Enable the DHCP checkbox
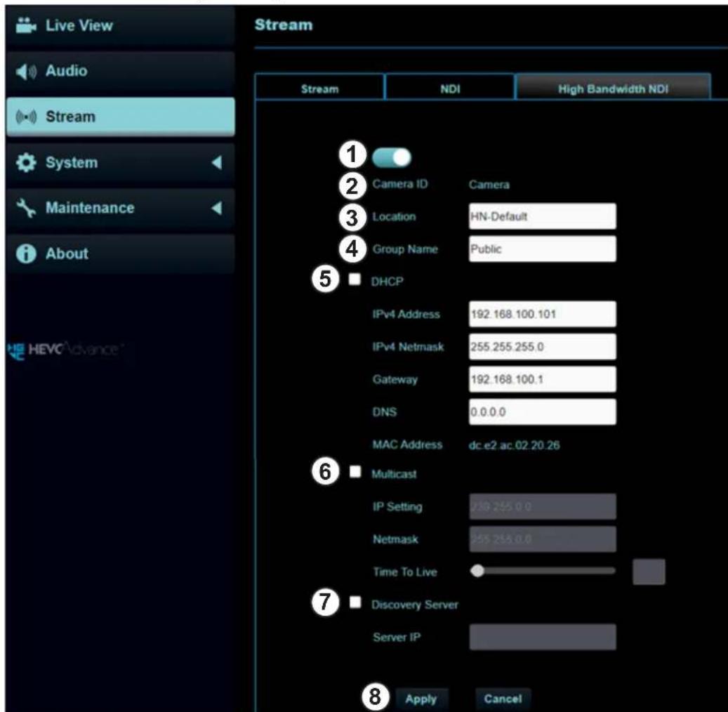The image size is (728, 712). click(x=355, y=279)
